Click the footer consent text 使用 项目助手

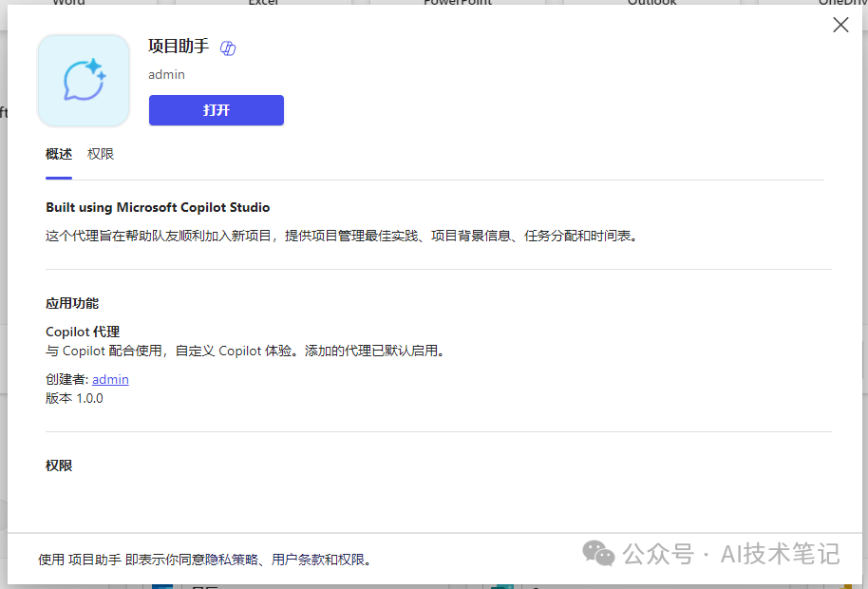[204, 560]
